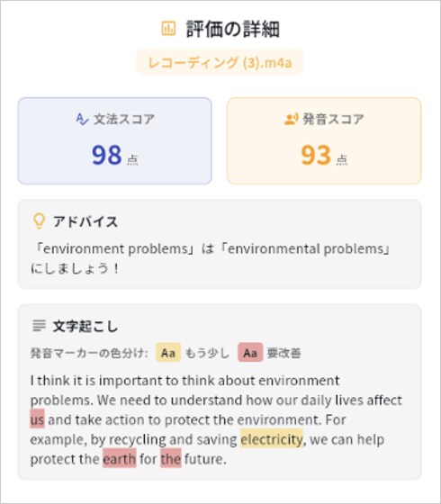The image size is (441, 504).
Task: Click the grammar check icon beside 文法スコア
Action: [x=82, y=119]
